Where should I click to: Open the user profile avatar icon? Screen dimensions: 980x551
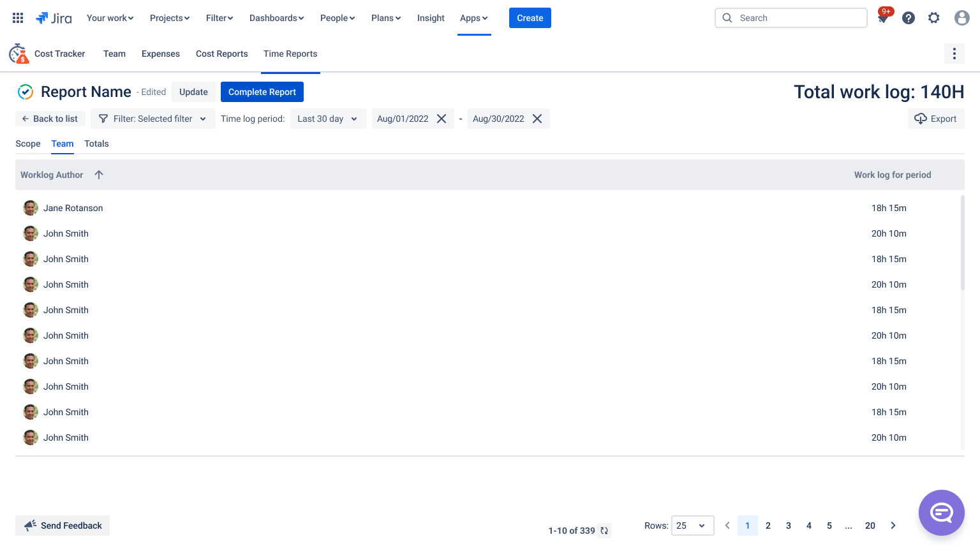962,18
